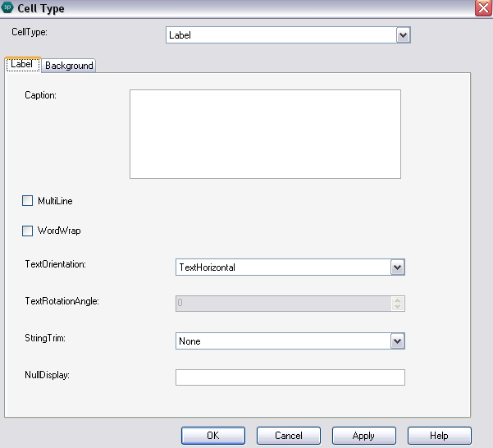Click the TextRotationAngle: label text
The height and width of the screenshot is (448, 493).
62,301
